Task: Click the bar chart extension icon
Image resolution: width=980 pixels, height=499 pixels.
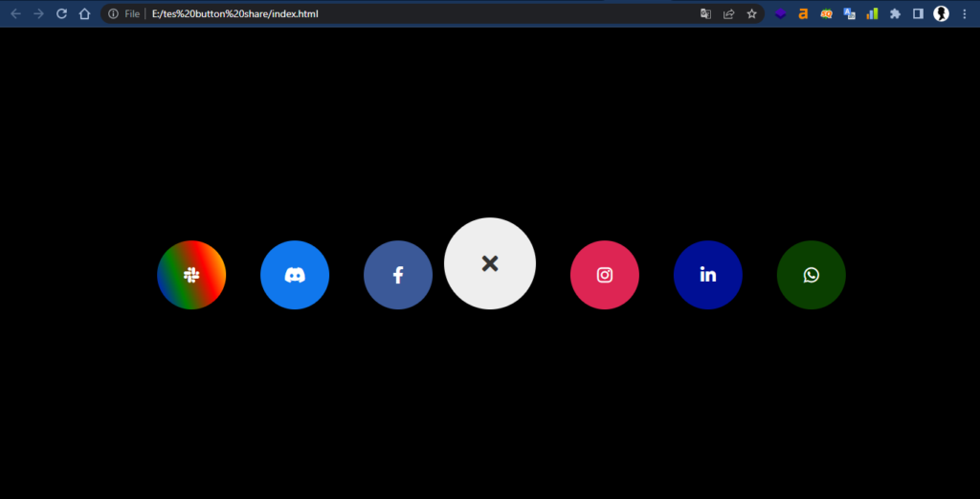Action: pos(872,13)
